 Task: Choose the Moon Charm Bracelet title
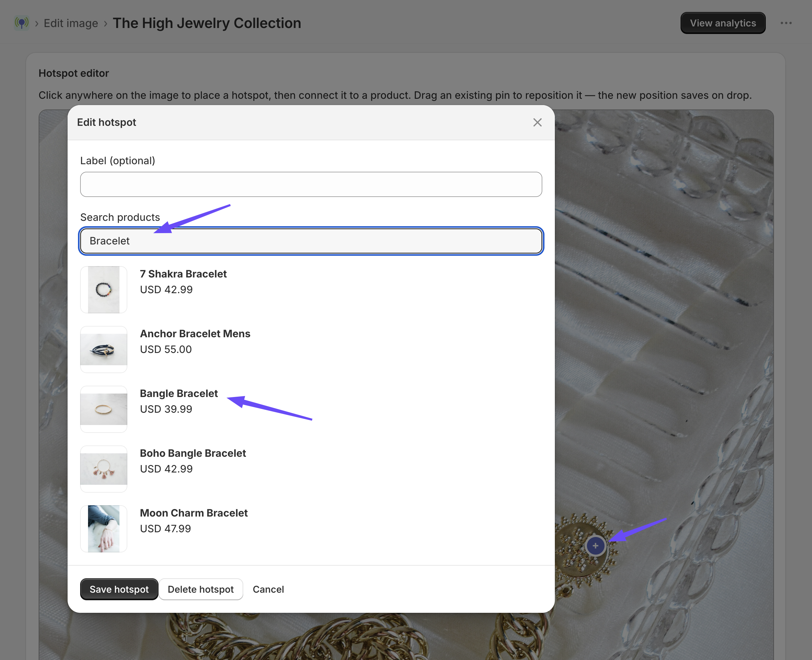click(194, 513)
